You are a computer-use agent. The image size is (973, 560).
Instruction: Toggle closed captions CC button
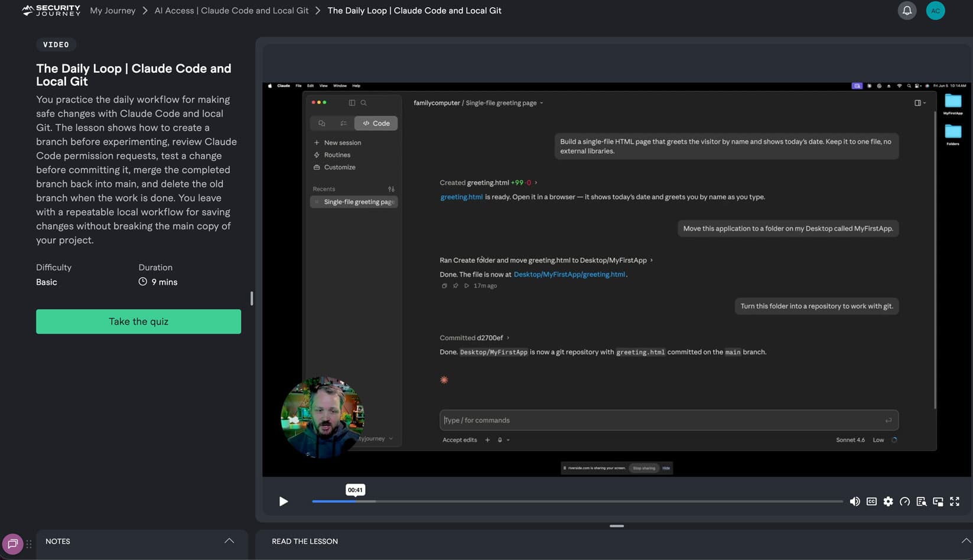click(871, 502)
